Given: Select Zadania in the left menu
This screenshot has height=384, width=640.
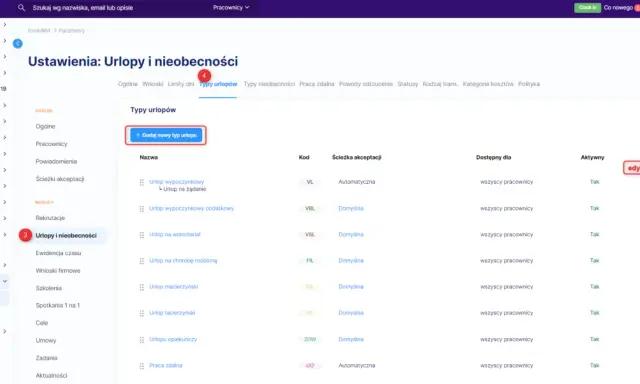Looking at the screenshot, I should 47,358.
